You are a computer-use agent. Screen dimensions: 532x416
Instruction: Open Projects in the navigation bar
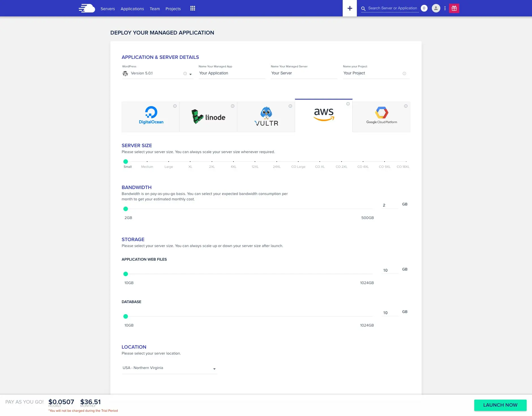tap(173, 9)
